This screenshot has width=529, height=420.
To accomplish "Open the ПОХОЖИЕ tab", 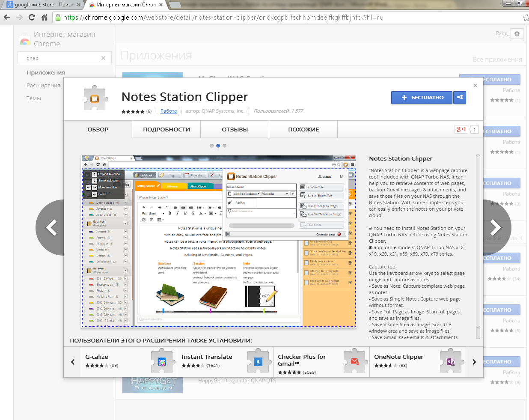I will tap(303, 129).
